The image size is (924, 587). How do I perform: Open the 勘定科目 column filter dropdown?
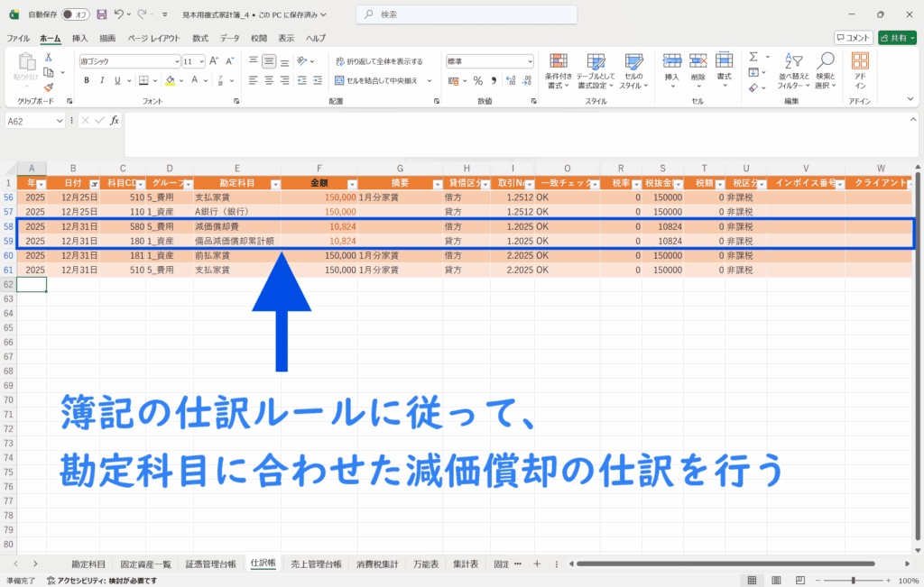point(273,183)
